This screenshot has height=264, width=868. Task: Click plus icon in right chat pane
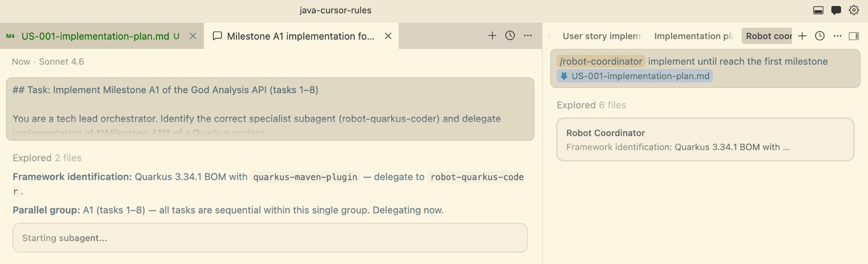tap(802, 36)
